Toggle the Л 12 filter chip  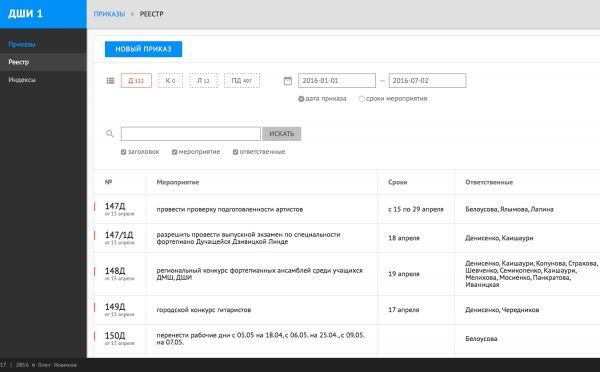click(203, 81)
